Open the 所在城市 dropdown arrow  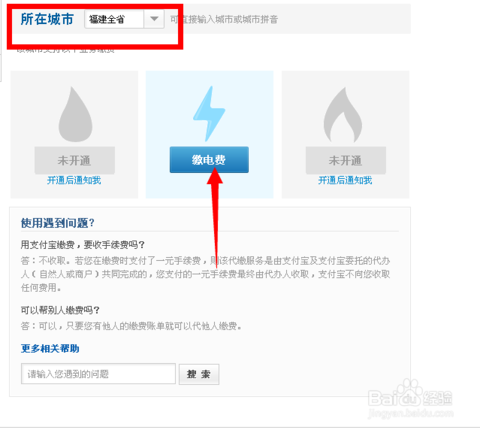point(154,19)
